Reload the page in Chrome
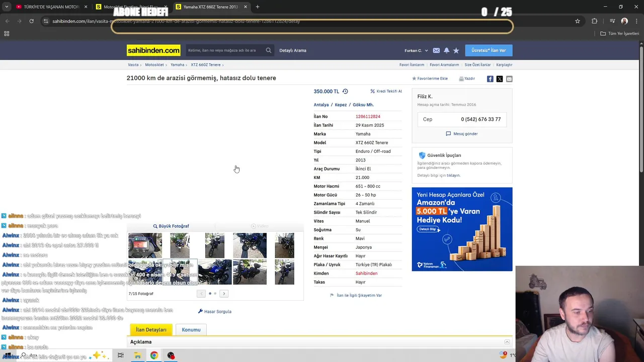644x362 pixels. [x=31, y=21]
